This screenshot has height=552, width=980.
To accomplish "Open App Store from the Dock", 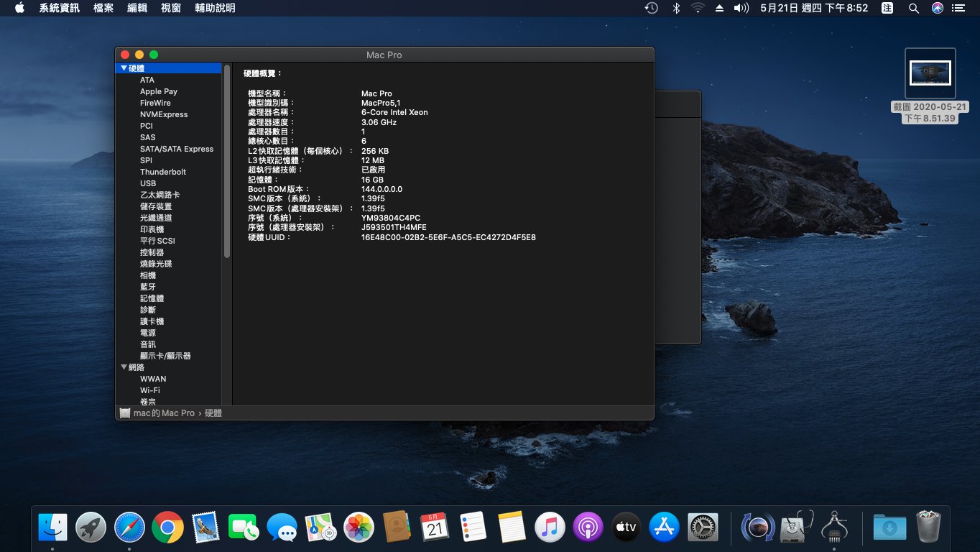I will point(665,528).
